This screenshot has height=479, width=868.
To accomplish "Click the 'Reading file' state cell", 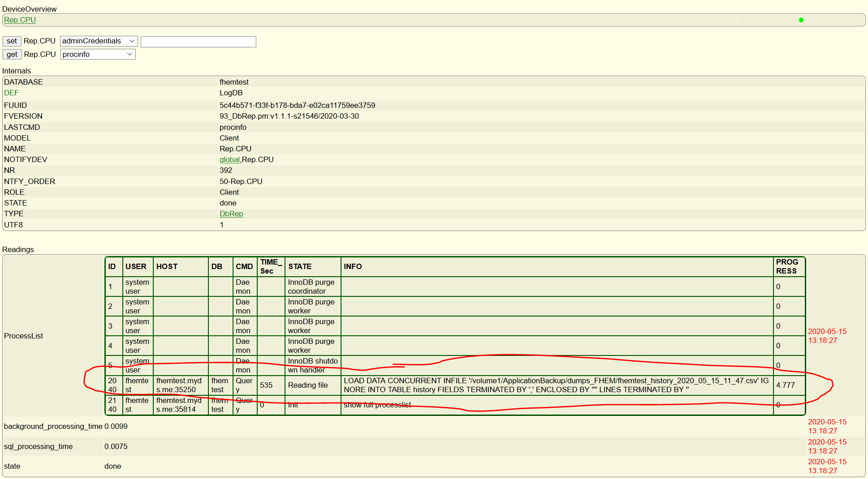I will tap(307, 385).
